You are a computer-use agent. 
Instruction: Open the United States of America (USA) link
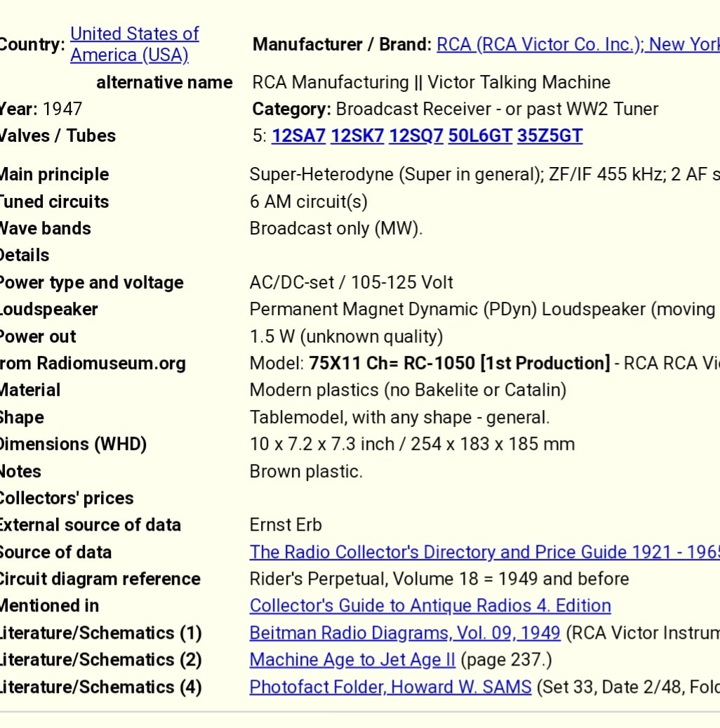pos(134,44)
